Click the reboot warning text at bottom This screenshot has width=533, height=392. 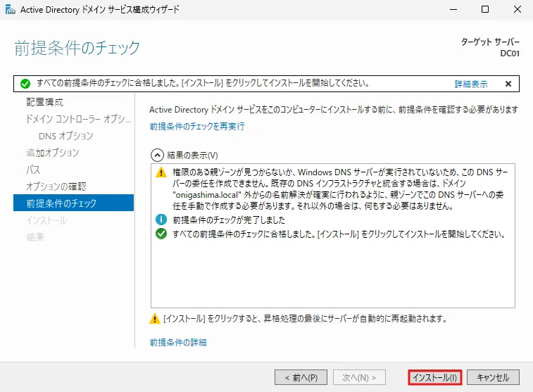pos(306,319)
